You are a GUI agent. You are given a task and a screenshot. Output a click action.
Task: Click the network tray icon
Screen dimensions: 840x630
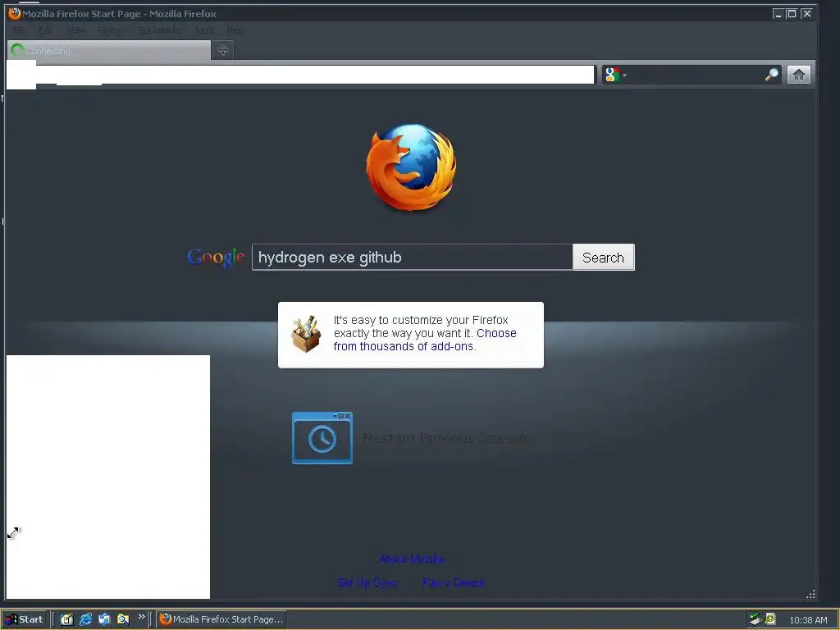coord(756,619)
